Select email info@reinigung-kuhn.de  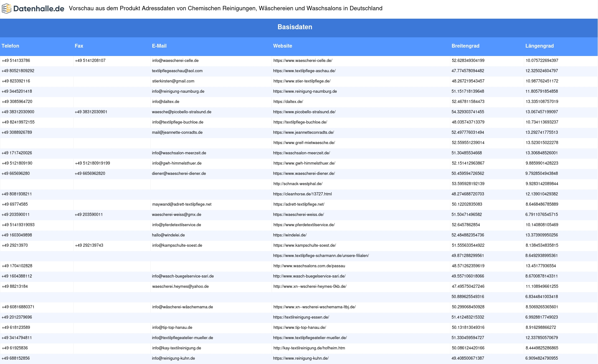click(173, 358)
